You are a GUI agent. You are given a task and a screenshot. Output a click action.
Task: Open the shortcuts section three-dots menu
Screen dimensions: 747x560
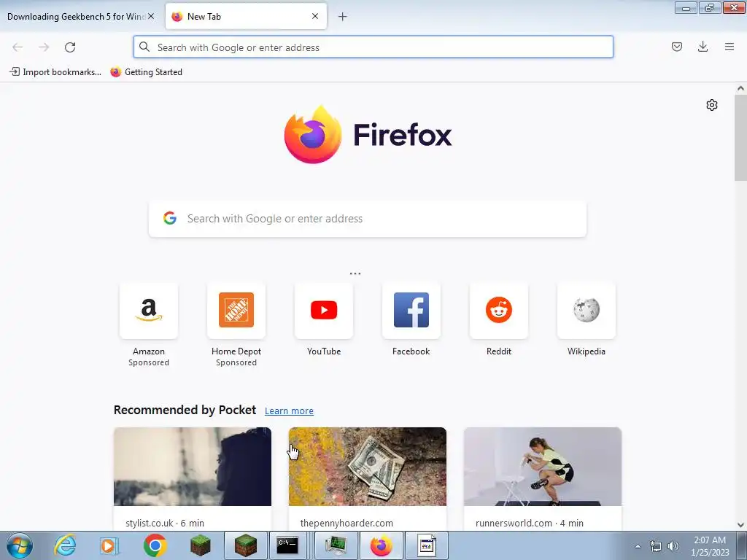(355, 274)
